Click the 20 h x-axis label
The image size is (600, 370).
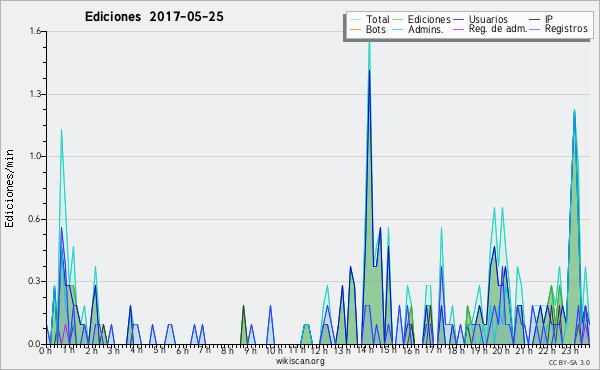point(501,350)
